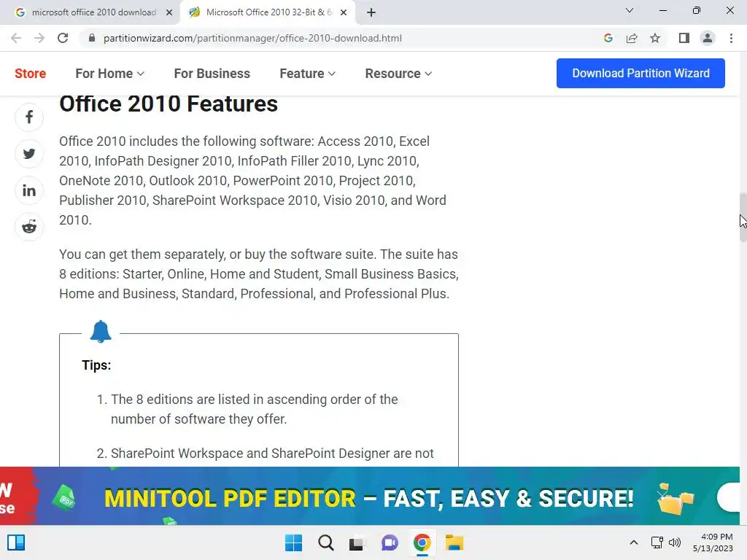Share this page from address bar

coord(632,38)
